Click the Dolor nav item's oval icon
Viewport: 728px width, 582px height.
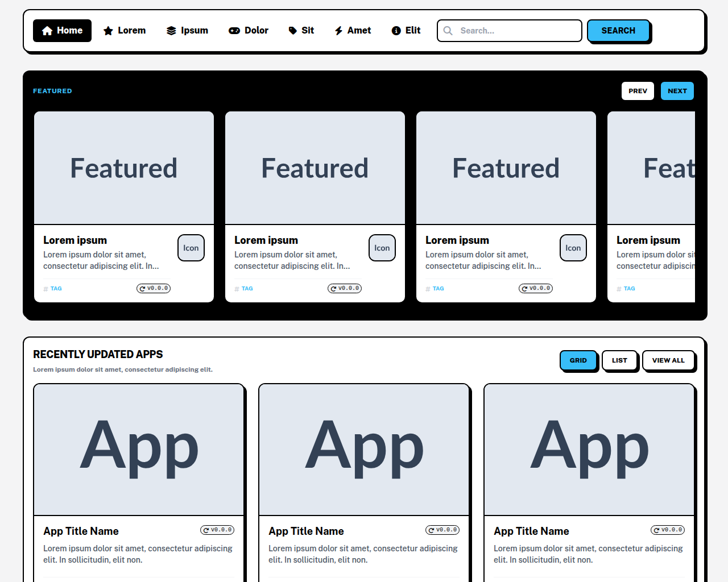234,31
